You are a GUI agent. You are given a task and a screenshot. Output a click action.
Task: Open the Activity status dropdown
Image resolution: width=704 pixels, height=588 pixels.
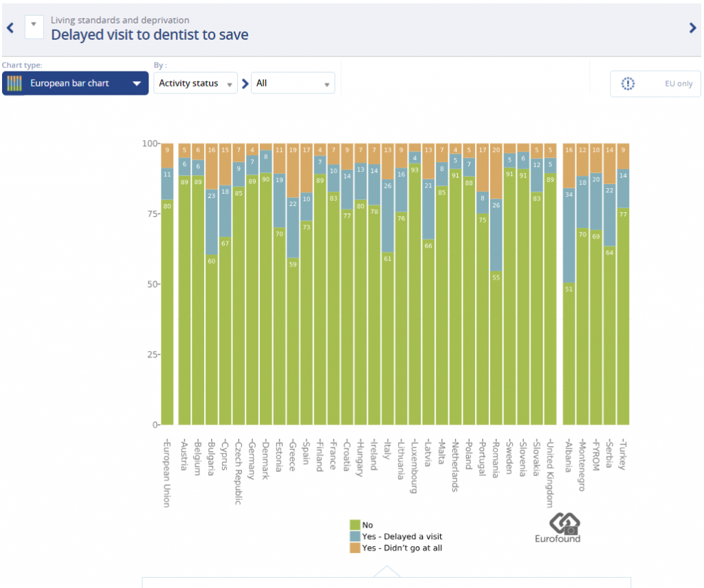point(195,83)
